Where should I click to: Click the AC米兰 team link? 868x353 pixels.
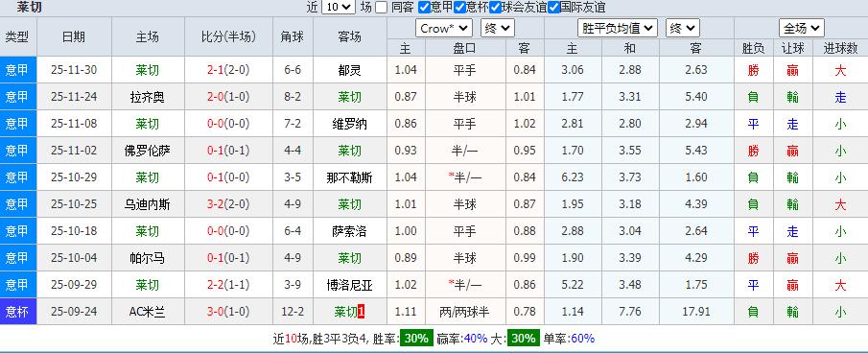point(147,312)
